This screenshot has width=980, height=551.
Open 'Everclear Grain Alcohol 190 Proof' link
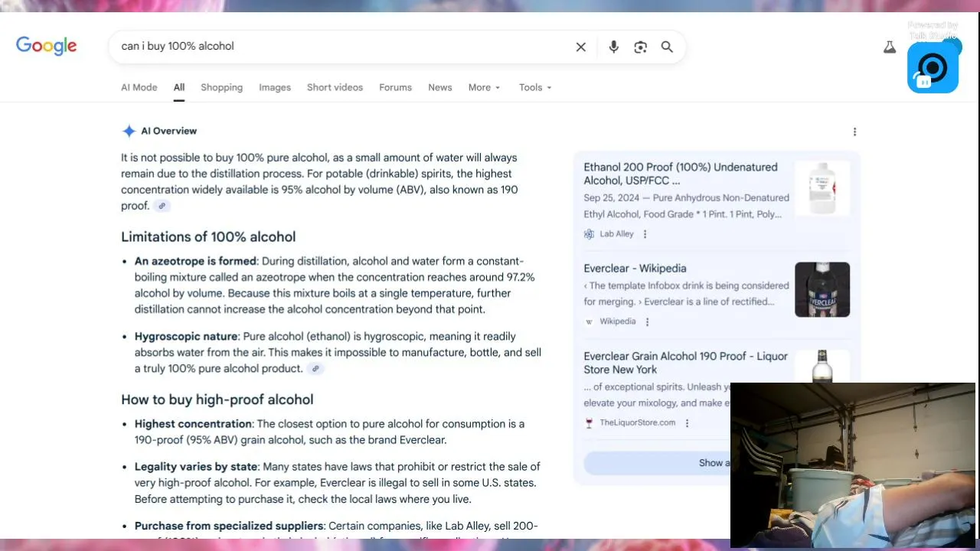click(x=685, y=363)
